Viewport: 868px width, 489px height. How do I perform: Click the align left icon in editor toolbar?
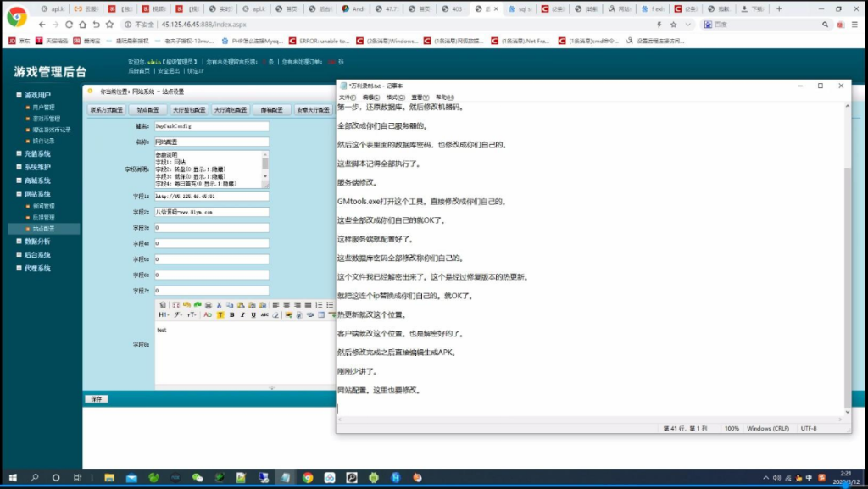pos(275,305)
